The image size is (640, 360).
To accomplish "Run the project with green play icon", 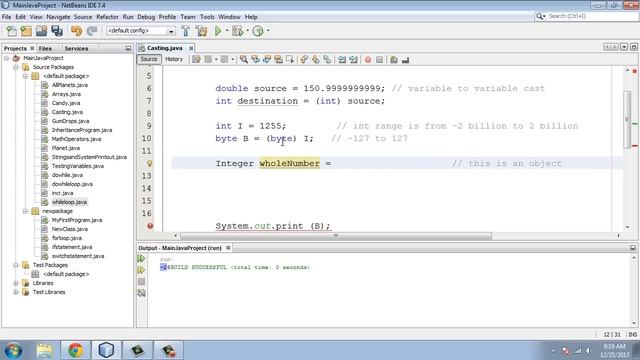I will point(218,31).
